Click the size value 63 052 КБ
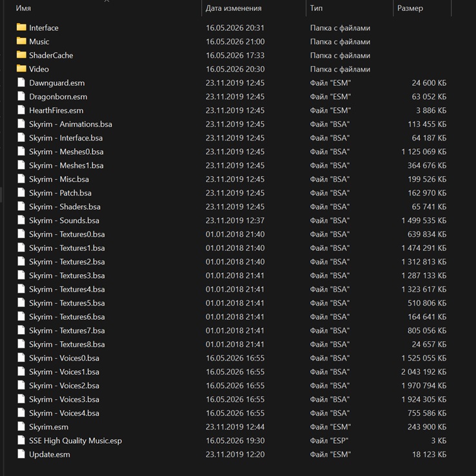The height and width of the screenshot is (476, 476). 429,97
